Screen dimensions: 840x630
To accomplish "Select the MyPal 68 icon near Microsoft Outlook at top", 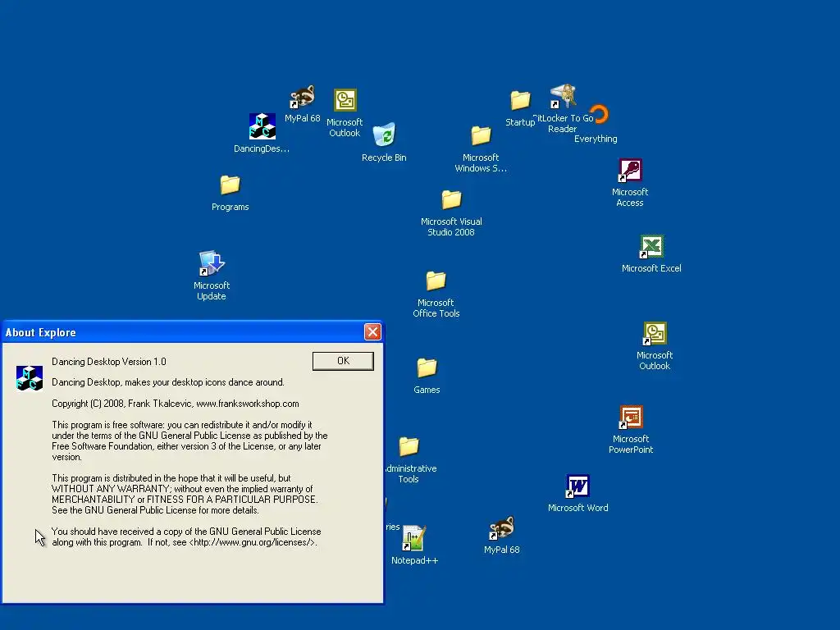I will click(303, 97).
